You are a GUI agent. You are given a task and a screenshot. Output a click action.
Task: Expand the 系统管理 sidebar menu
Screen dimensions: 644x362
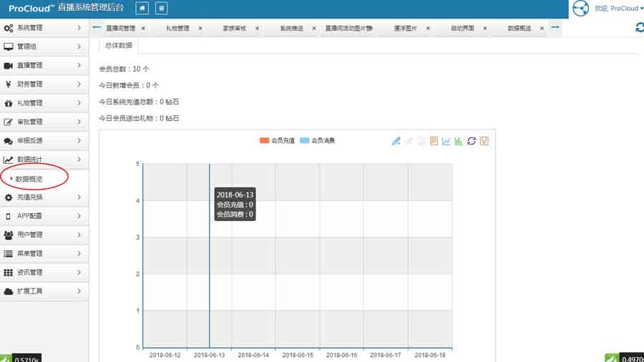44,28
